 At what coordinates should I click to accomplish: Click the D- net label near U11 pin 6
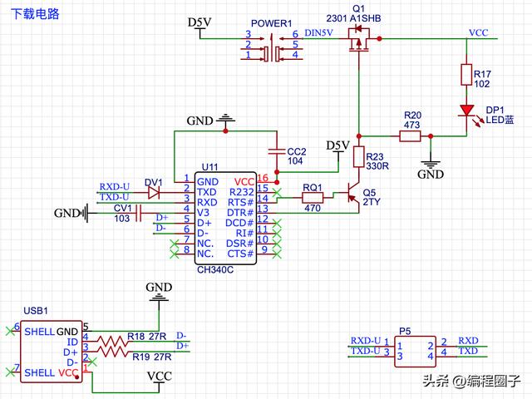(160, 228)
